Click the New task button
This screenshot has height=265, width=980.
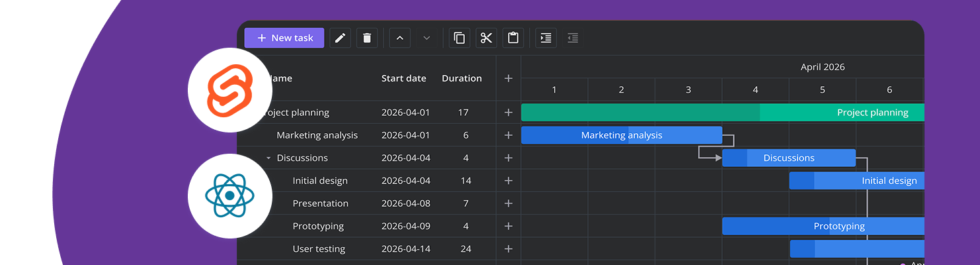(284, 38)
